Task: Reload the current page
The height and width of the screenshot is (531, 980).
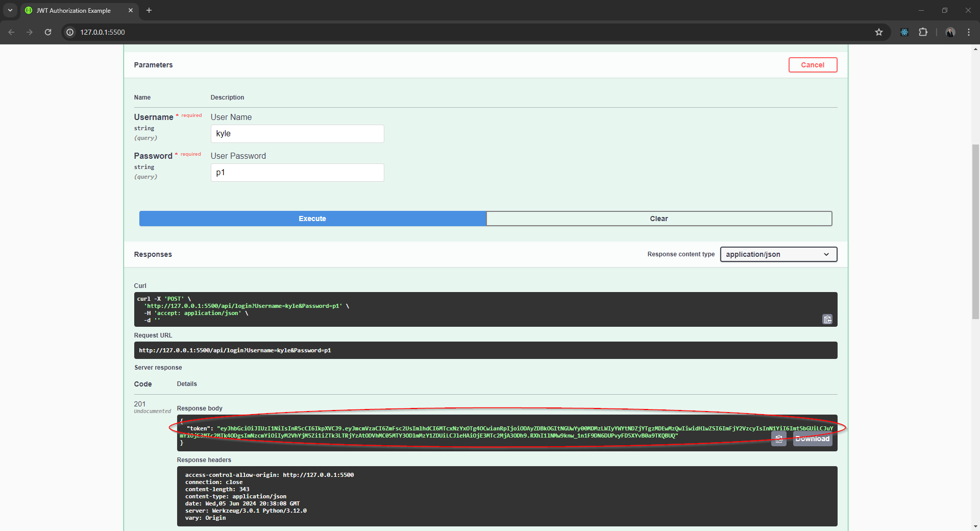Action: (x=48, y=32)
